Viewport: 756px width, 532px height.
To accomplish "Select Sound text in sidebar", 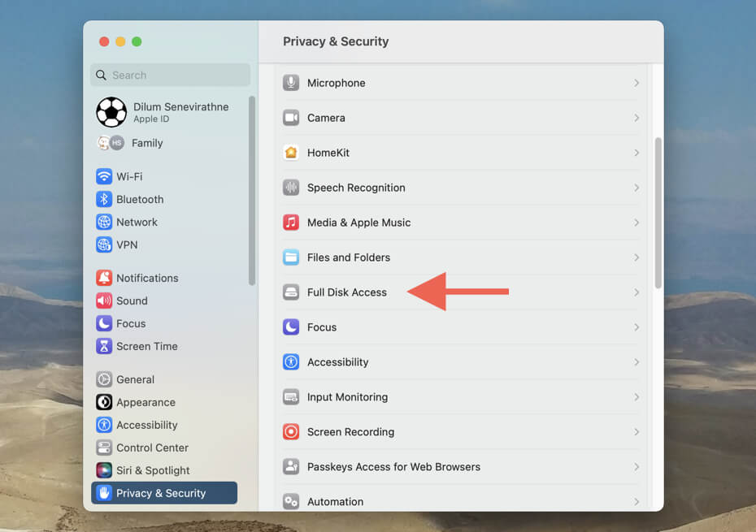I will [132, 301].
